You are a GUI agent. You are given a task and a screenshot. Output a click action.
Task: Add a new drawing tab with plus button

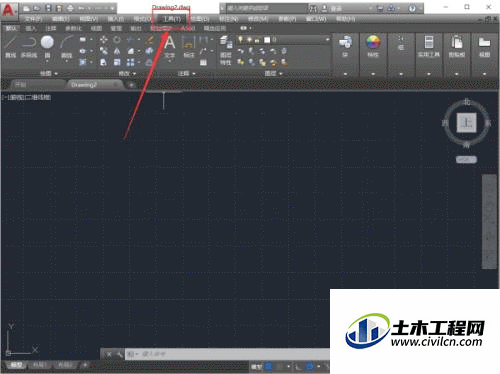tap(132, 85)
